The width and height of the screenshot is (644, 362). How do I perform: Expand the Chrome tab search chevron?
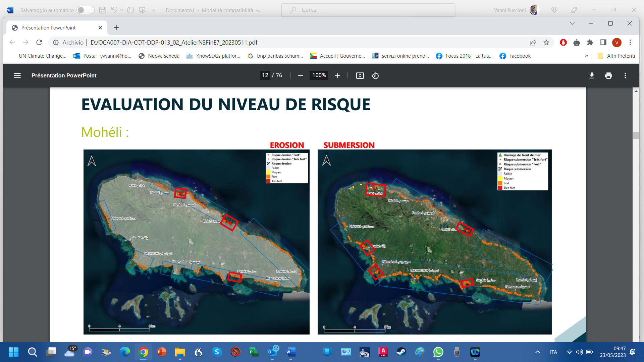tap(572, 23)
